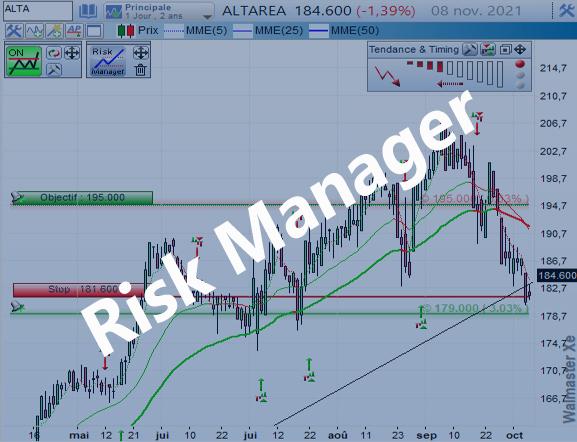Screen dimensions: 577x442
Task: Toggle the MME(5) legend line
Action: (x=195, y=31)
